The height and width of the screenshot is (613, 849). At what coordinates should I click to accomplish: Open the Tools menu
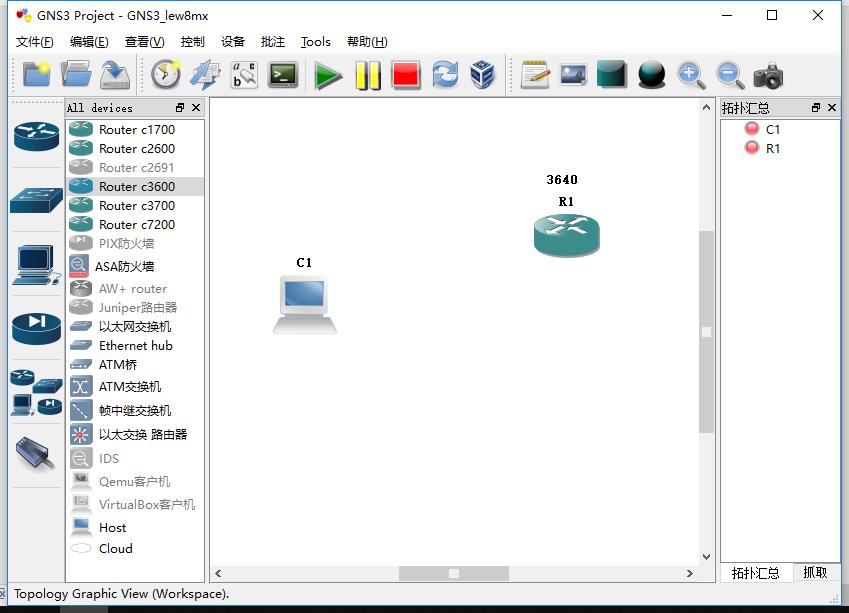pos(315,41)
